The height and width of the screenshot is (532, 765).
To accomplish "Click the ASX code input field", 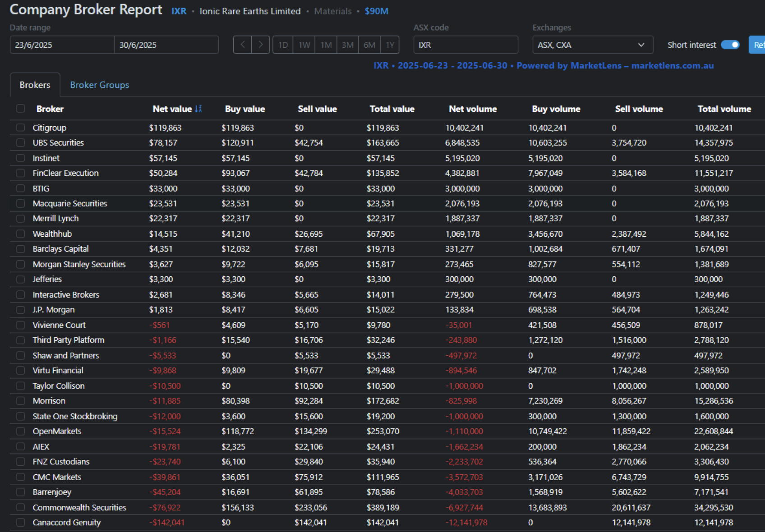I will coord(465,45).
